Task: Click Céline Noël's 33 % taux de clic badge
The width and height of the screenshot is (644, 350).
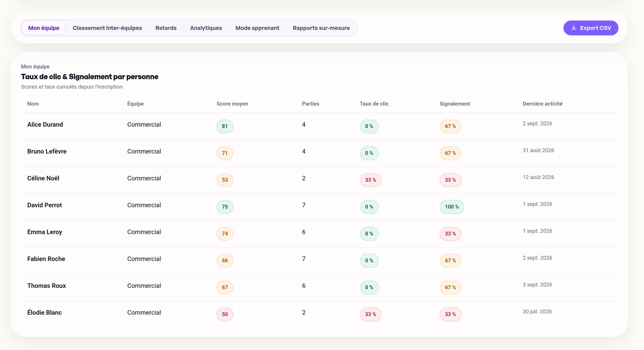Action: (371, 180)
